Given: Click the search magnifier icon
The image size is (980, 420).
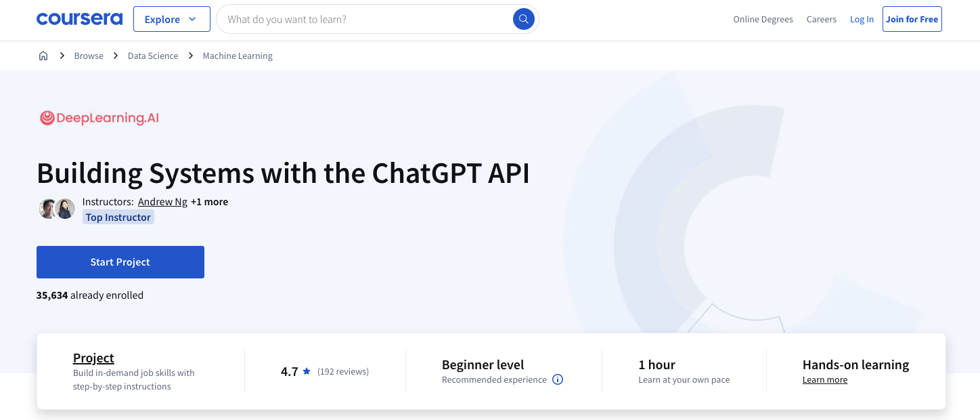Looking at the screenshot, I should click(523, 19).
